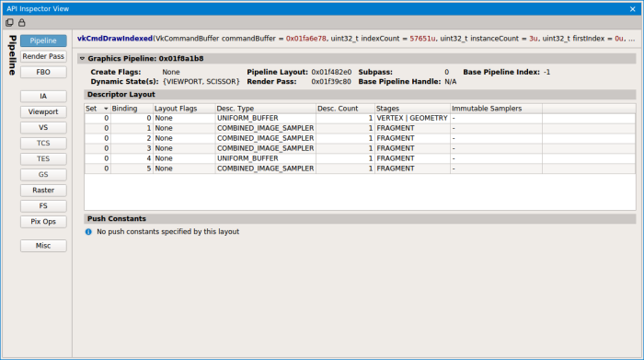Switch to the IA stage
The image size is (644, 360).
43,96
